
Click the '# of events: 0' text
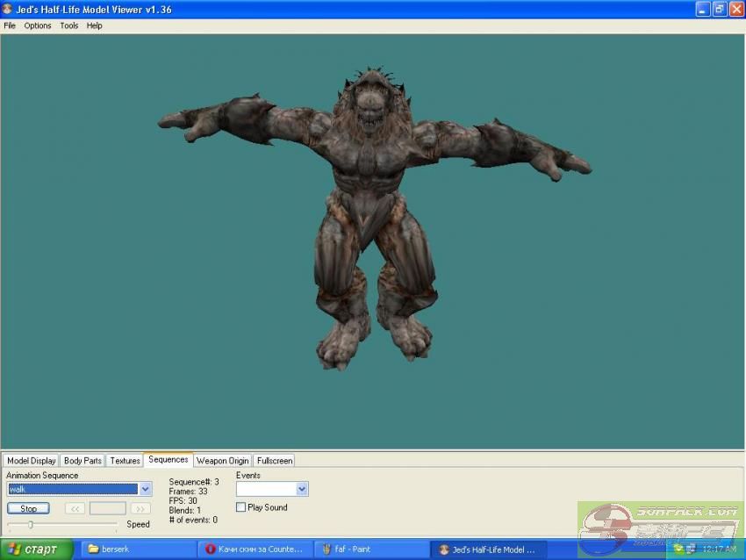tap(193, 520)
